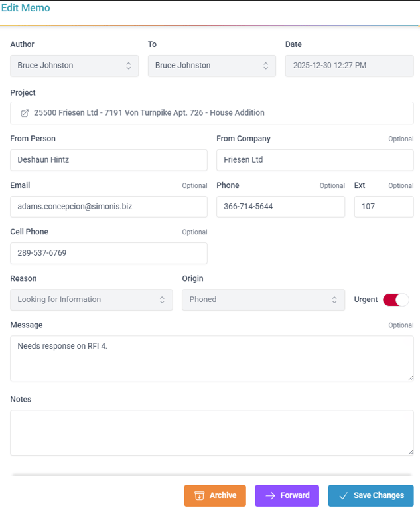Viewport: 420px width, 510px height.
Task: Click the Project field link text
Action: [149, 113]
